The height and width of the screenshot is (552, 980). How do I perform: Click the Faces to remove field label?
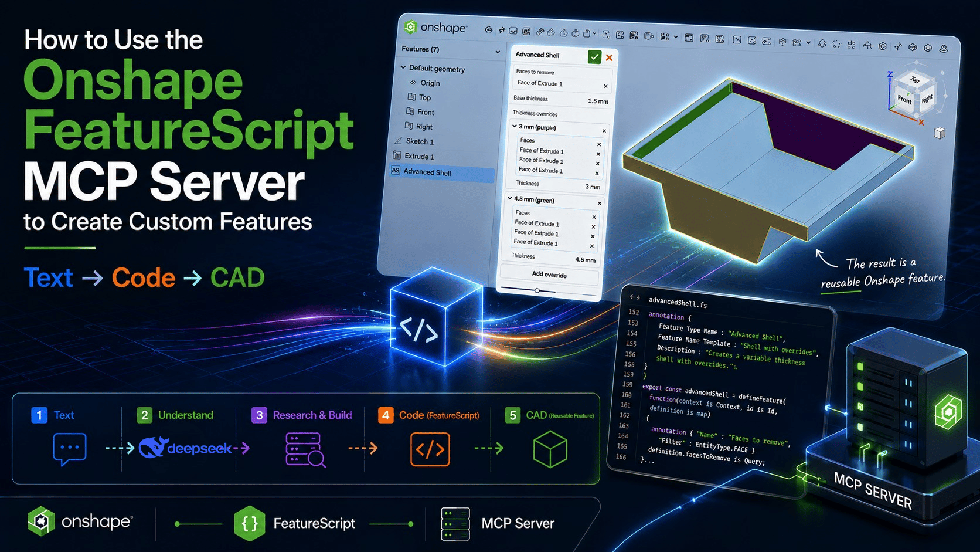coord(535,72)
